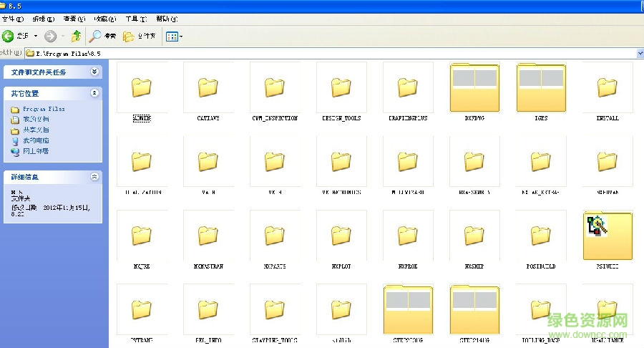This screenshot has width=644, height=348.
Task: Collapse the File and Folder Tasks panel
Action: tap(94, 72)
